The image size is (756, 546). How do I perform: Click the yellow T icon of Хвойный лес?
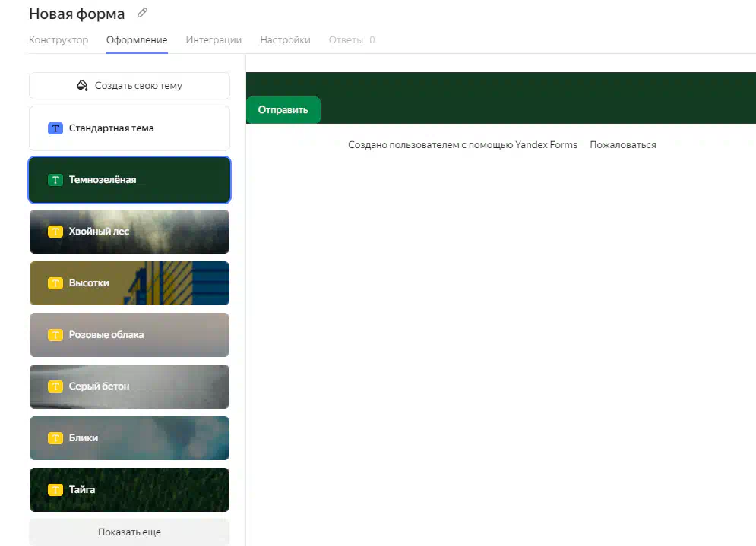[55, 232]
